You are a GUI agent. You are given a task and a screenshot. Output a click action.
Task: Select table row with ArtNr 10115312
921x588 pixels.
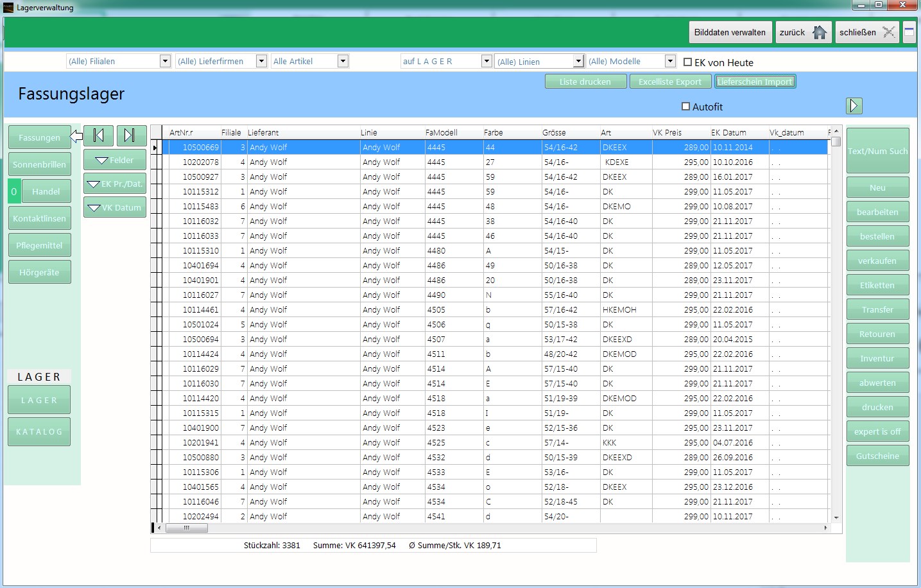tap(201, 191)
